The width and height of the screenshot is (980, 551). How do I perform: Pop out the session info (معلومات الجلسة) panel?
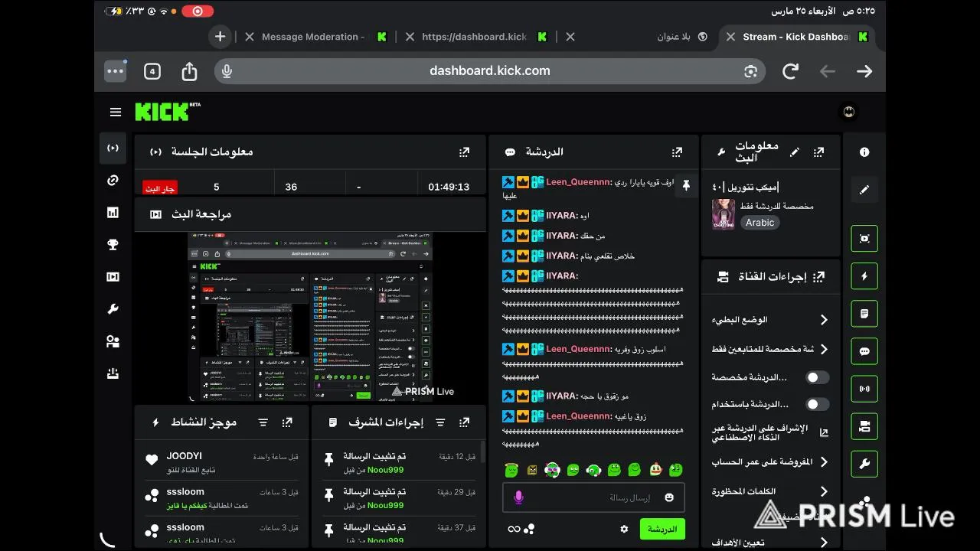point(464,152)
